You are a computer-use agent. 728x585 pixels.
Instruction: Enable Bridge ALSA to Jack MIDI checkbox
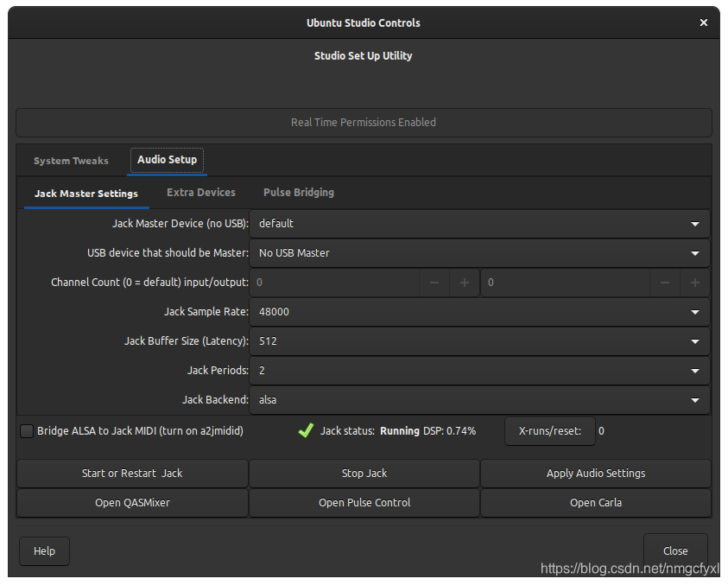(x=27, y=431)
